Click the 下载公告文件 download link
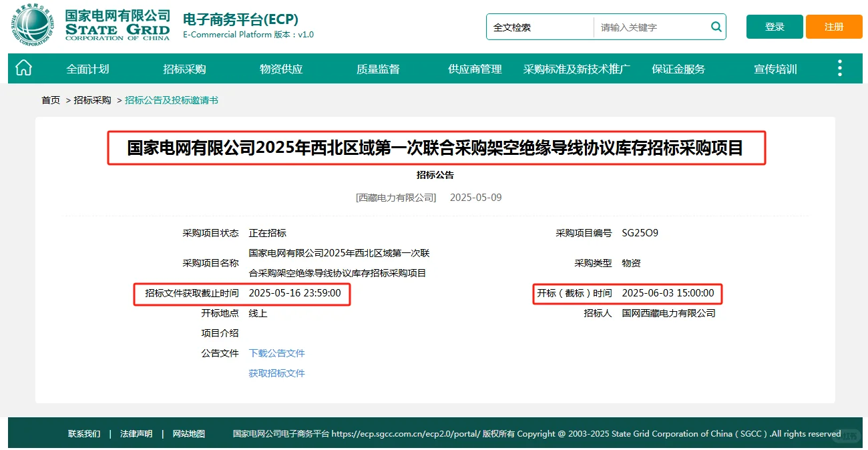Image resolution: width=868 pixels, height=450 pixels. tap(276, 353)
